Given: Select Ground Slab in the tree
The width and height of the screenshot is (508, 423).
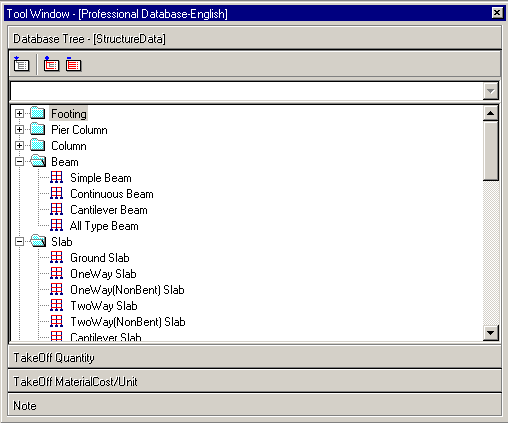Looking at the screenshot, I should point(100,258).
